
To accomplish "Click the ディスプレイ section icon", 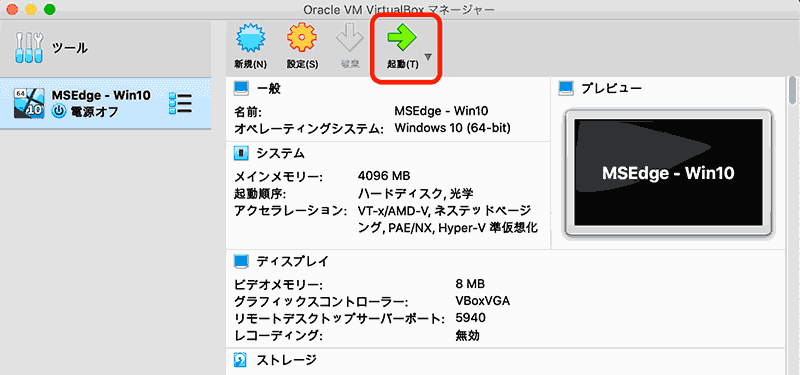I will (241, 261).
